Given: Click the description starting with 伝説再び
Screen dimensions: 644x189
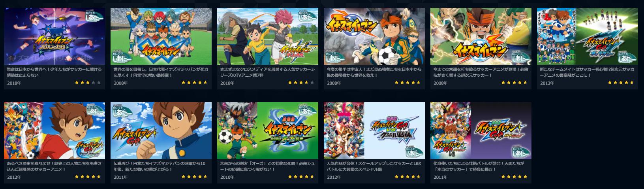Looking at the screenshot, I should click(161, 166).
